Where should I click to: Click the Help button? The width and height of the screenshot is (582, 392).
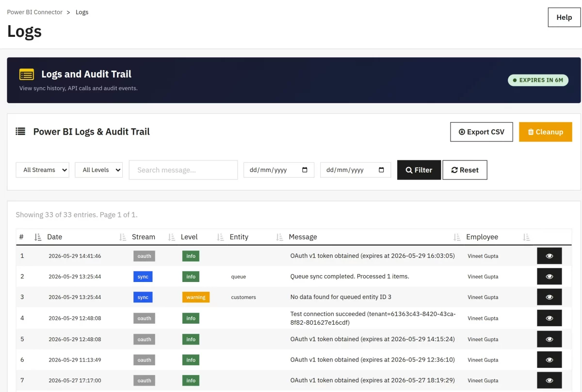[x=564, y=17]
